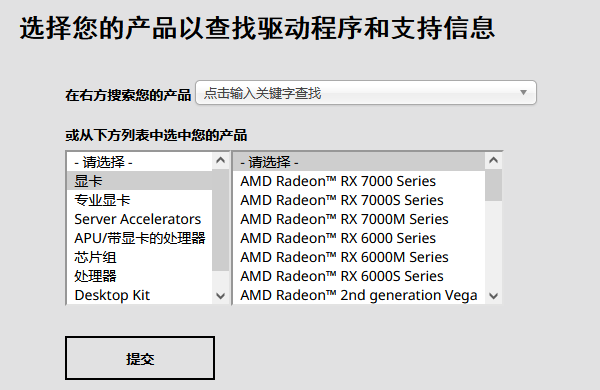
Task: Choose AMD Radeon RX 7000S Series
Action: 359,200
